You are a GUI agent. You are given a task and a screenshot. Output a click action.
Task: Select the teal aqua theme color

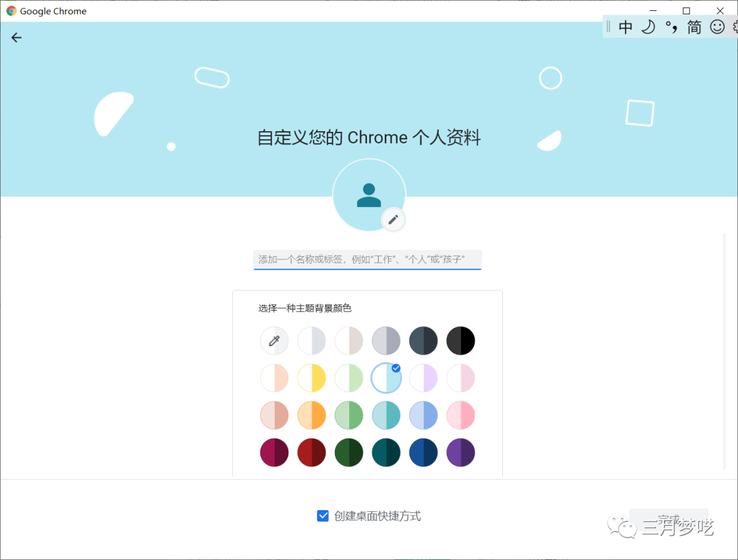[x=386, y=415]
